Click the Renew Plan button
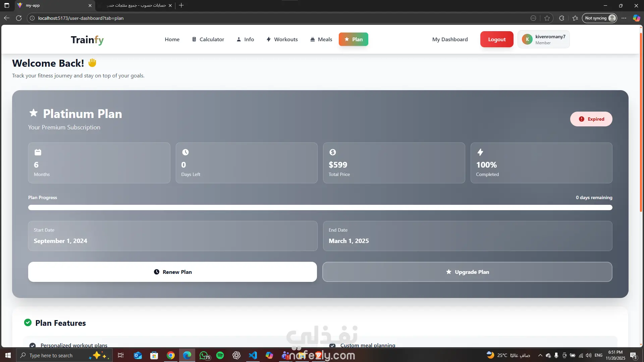 point(172,272)
